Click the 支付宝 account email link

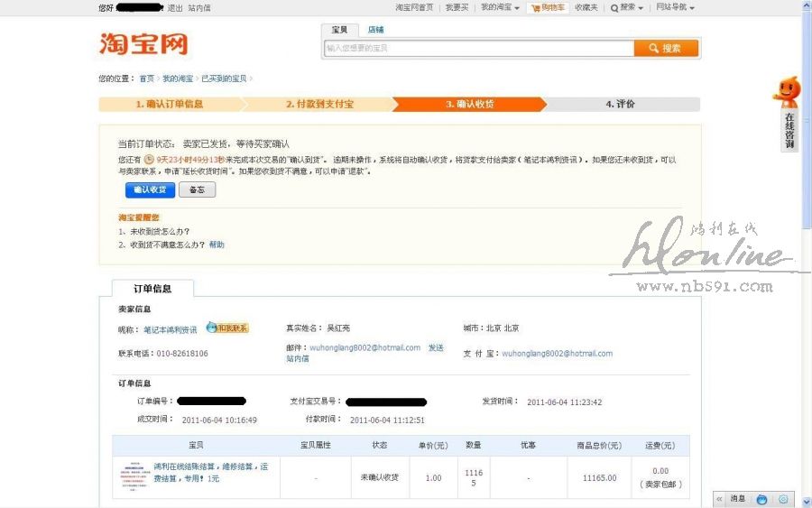tap(558, 354)
